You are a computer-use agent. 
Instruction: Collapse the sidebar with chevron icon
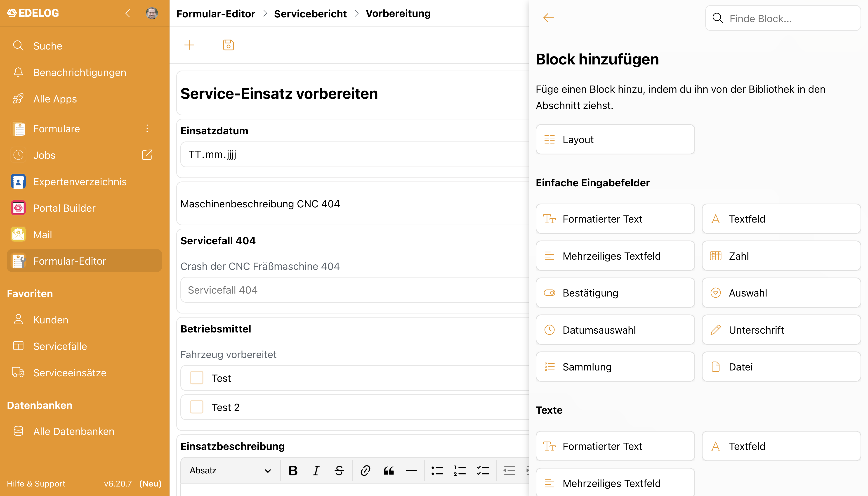coord(128,13)
